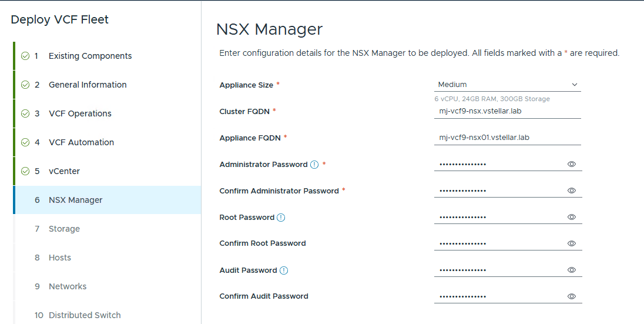Image resolution: width=644 pixels, height=324 pixels.
Task: Reveal Confirm Administrator Password via eye icon
Action: point(572,191)
